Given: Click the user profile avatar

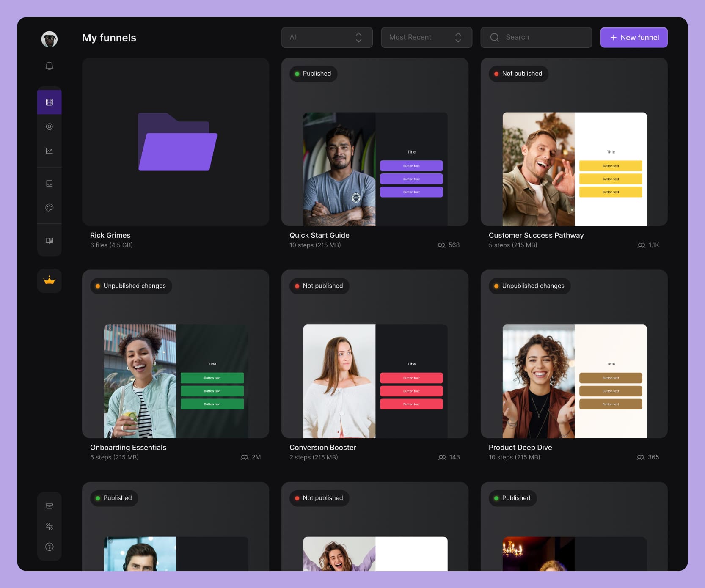Looking at the screenshot, I should pyautogui.click(x=50, y=39).
